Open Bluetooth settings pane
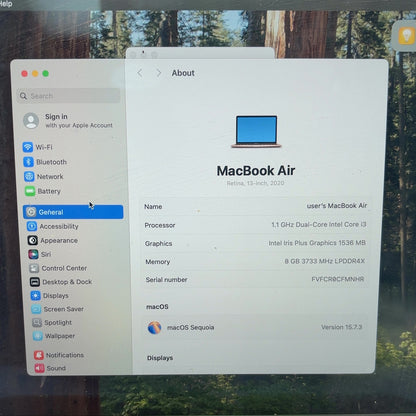The height and width of the screenshot is (416, 416). pos(45,162)
